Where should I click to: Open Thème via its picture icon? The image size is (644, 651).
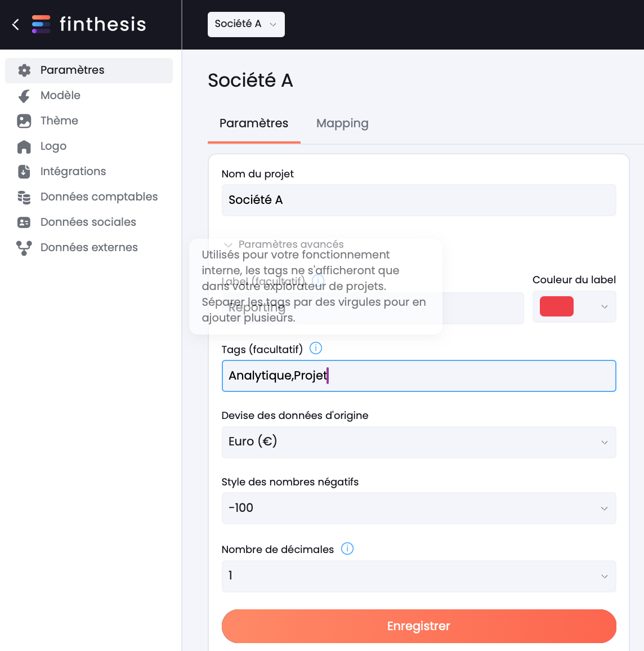24,121
